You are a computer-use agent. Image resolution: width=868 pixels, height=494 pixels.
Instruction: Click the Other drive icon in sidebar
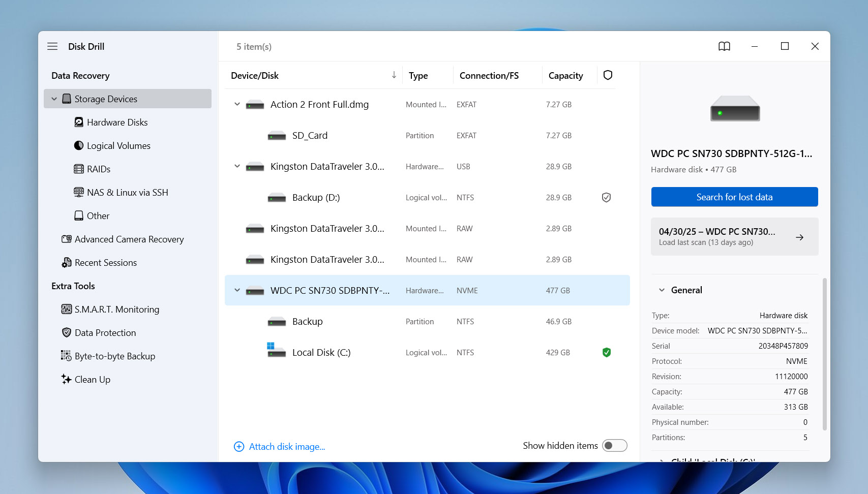(x=79, y=215)
